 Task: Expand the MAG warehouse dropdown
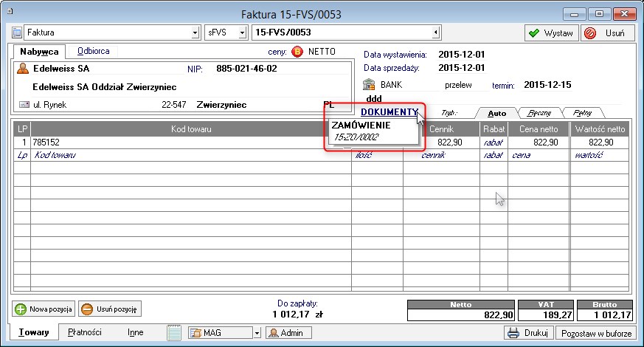257,333
